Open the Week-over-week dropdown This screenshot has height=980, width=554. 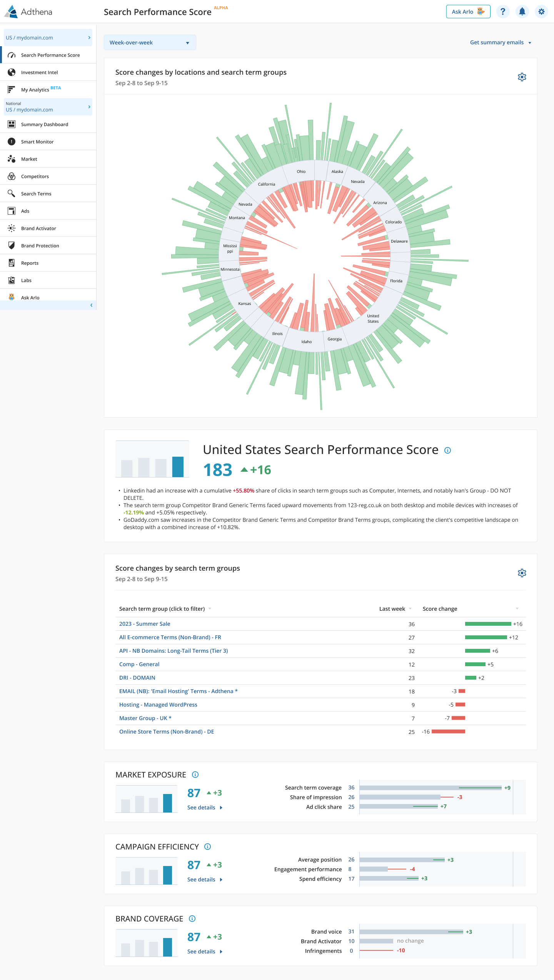(150, 42)
